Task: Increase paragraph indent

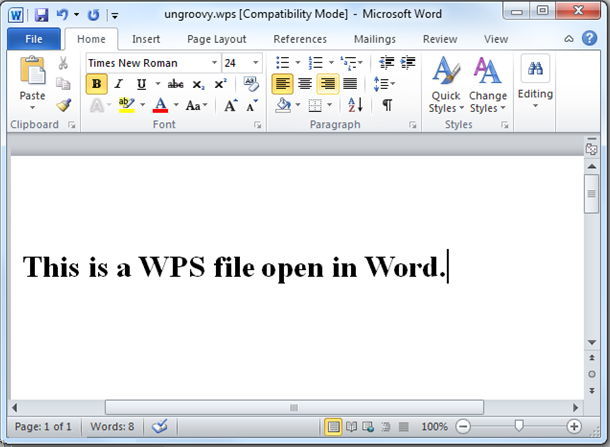Action: [x=408, y=62]
